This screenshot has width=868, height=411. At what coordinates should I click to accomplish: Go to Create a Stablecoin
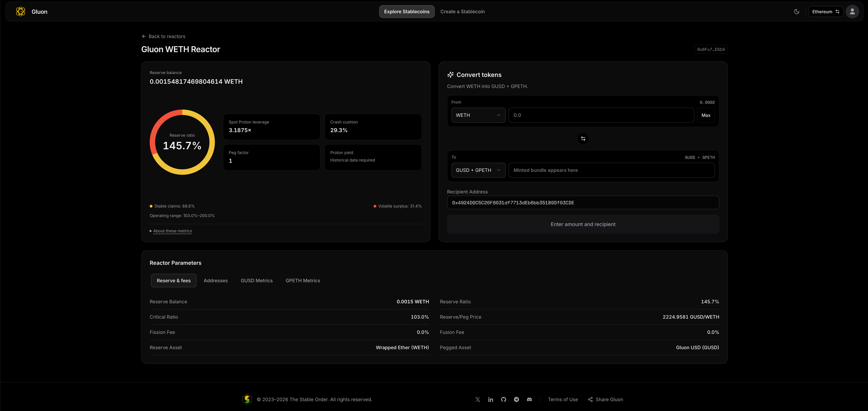(x=462, y=11)
